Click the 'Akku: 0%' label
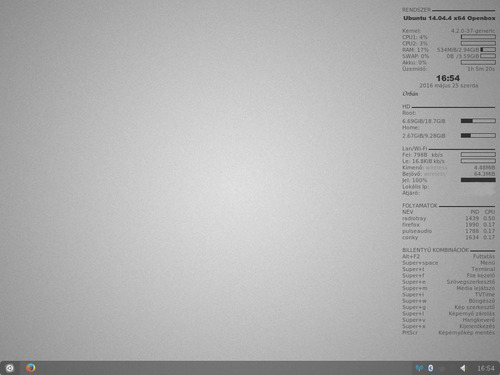Screen dimensions: 500x375 (x=414, y=62)
